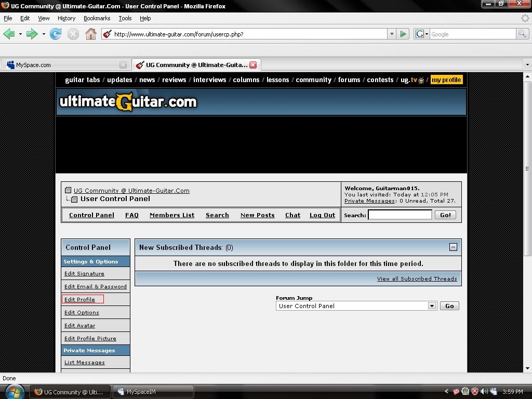Open the Help menu
532x399 pixels.
click(145, 18)
